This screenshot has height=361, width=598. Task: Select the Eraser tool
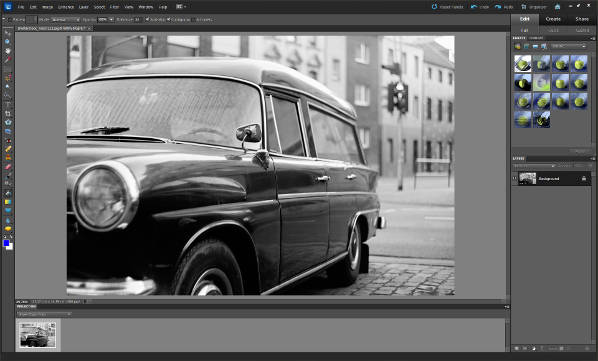click(x=7, y=167)
